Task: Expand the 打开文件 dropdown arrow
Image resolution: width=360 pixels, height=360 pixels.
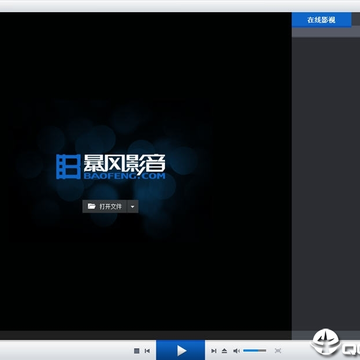Action: click(133, 206)
